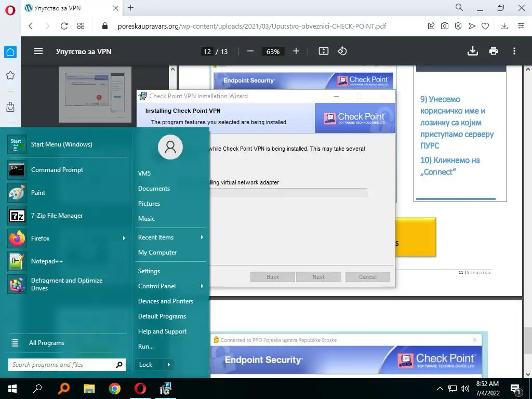Rotate the PDF counterclockwise
The height and width of the screenshot is (399, 532).
pyautogui.click(x=342, y=51)
